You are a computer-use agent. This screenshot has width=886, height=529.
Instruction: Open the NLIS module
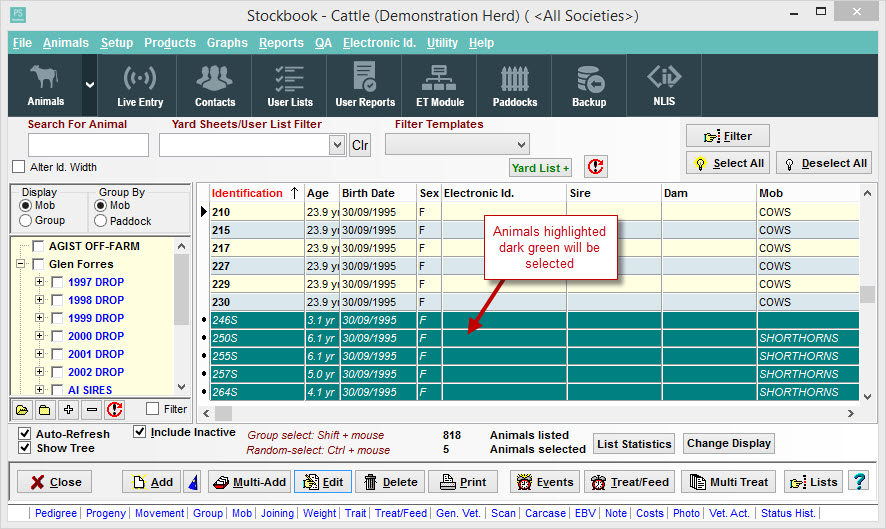(x=664, y=85)
